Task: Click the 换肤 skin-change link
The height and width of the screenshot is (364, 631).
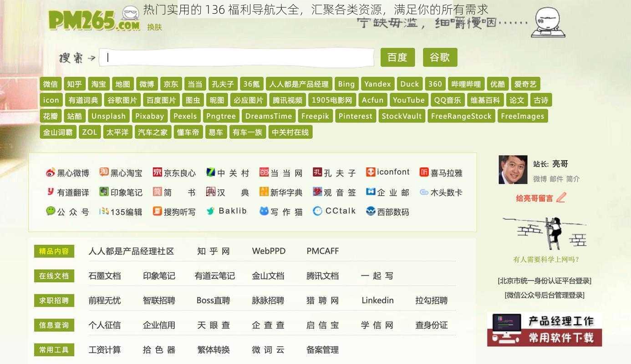Action: tap(154, 27)
